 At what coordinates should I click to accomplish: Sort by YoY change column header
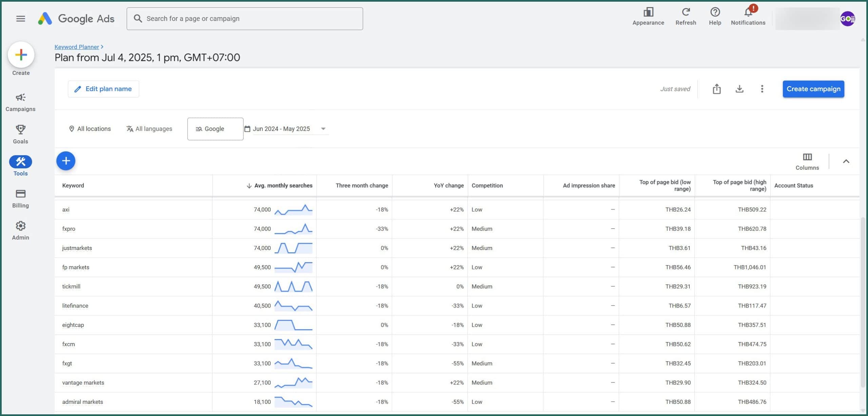coord(449,186)
